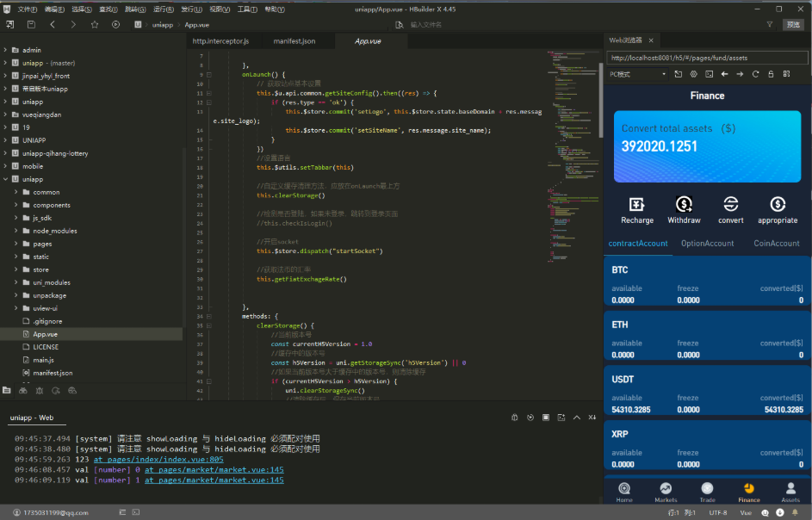
Task: Select .gitignore in the file tree
Action: [x=47, y=321]
